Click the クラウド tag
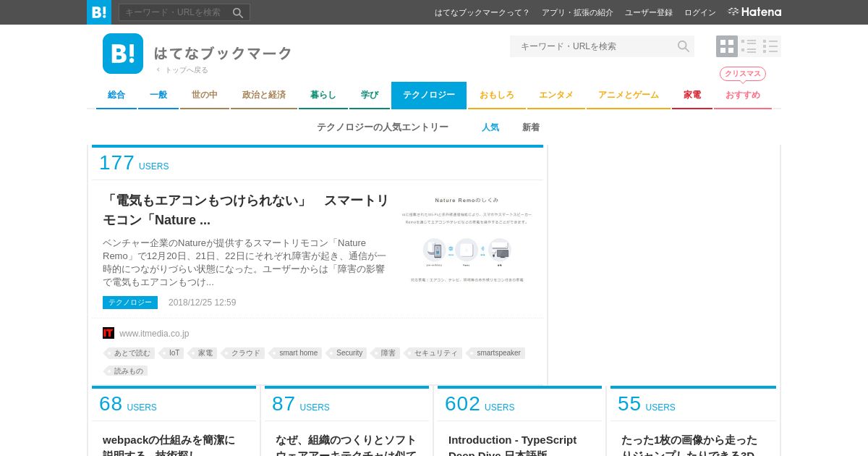Screen dimensions: 868x456 [244, 353]
